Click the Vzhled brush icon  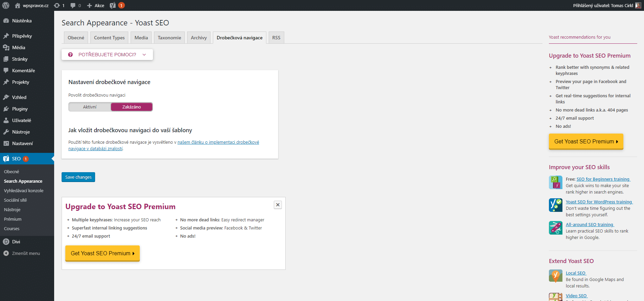6,97
